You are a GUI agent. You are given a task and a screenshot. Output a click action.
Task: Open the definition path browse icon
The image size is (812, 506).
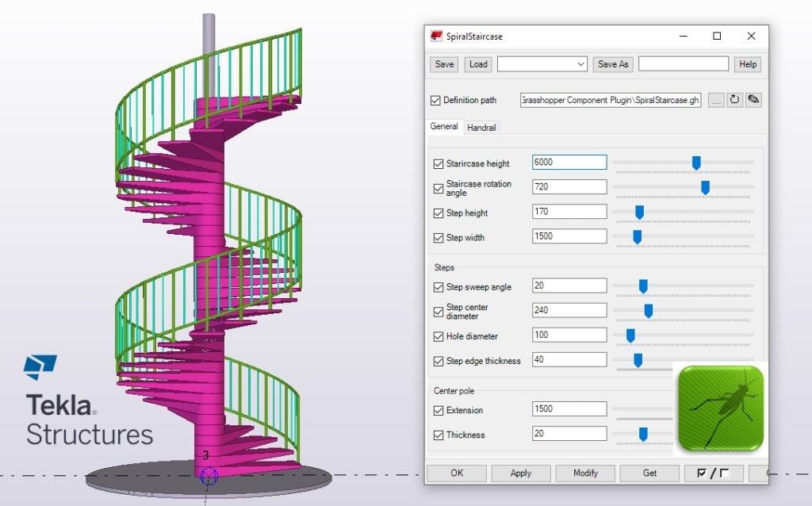click(716, 100)
